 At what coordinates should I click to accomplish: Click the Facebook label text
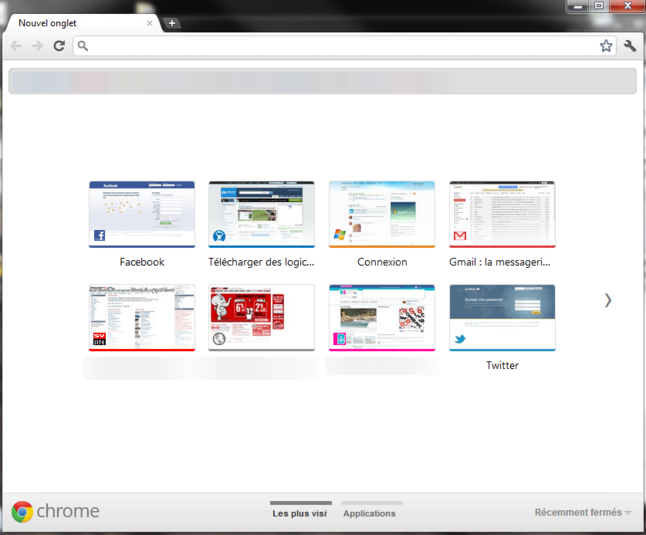click(x=142, y=262)
